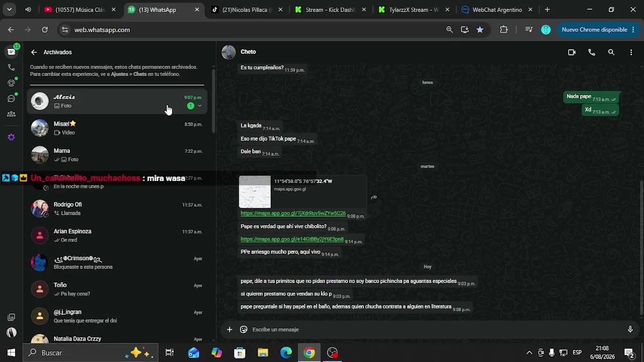Start a voice call with Cheto
The image size is (644, 362).
[592, 52]
